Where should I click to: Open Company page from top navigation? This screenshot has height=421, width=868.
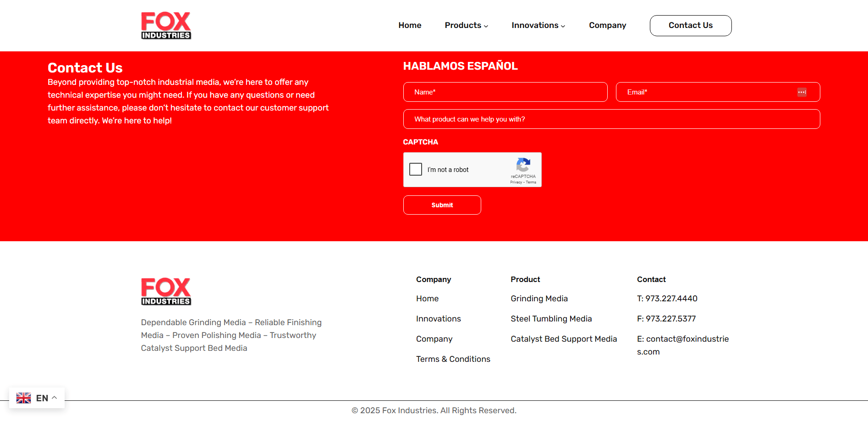(x=607, y=26)
